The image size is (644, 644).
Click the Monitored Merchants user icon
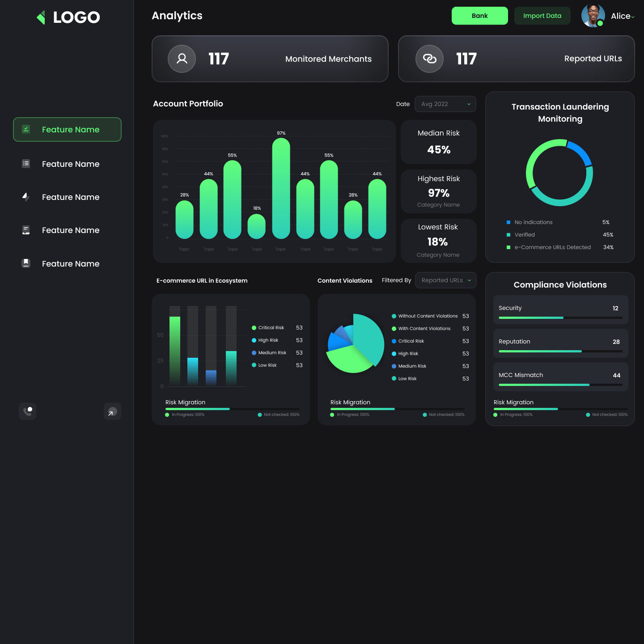(x=182, y=59)
